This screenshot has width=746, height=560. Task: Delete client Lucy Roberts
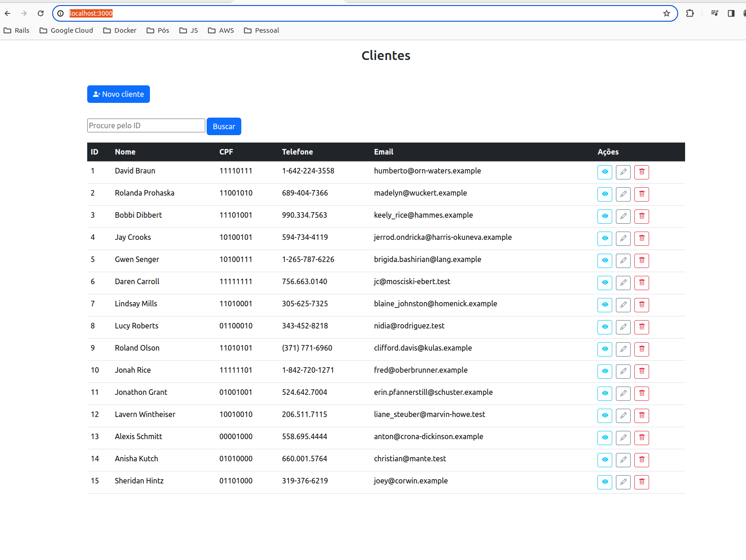click(x=641, y=327)
